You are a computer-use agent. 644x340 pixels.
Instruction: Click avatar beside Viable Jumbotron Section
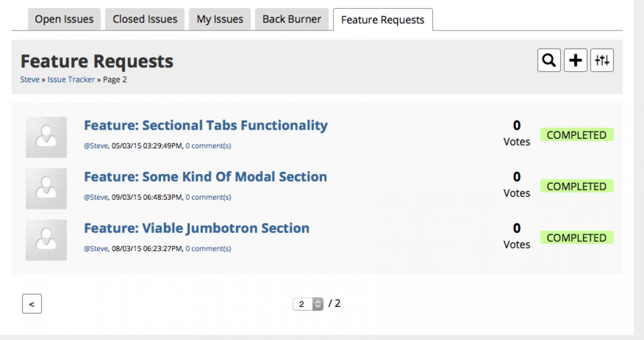[x=46, y=240]
